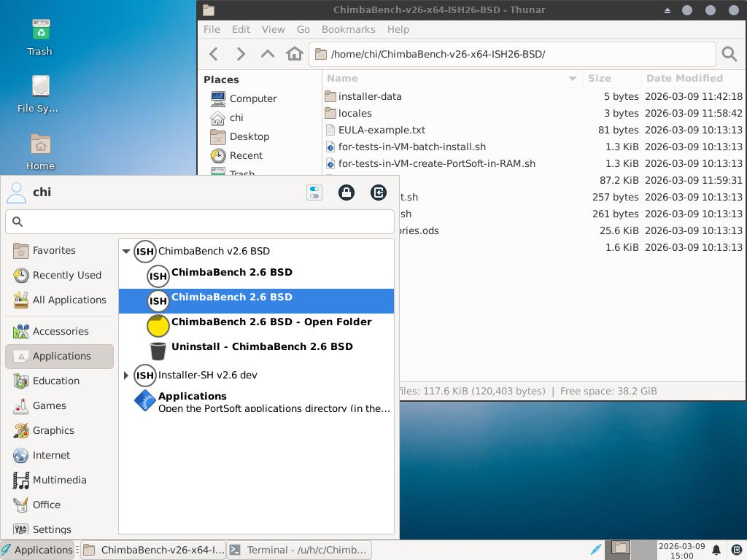Click log out icon in menu
Image resolution: width=747 pixels, height=560 pixels.
click(379, 192)
